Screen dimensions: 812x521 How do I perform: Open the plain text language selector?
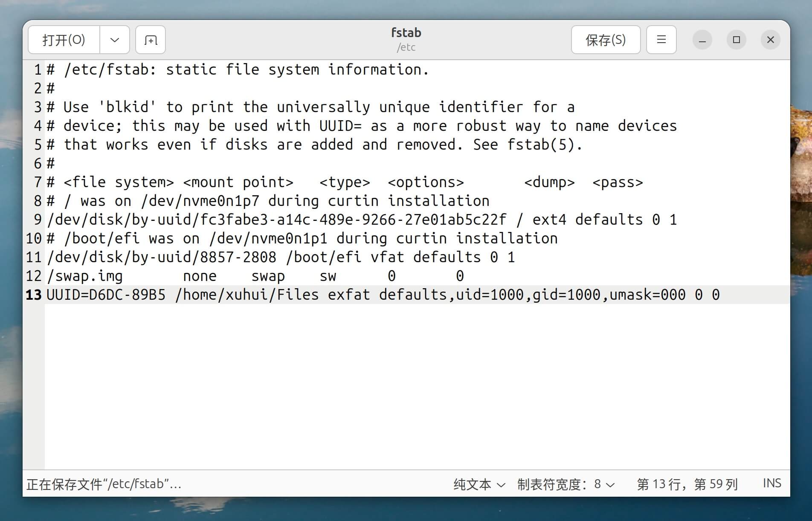479,484
